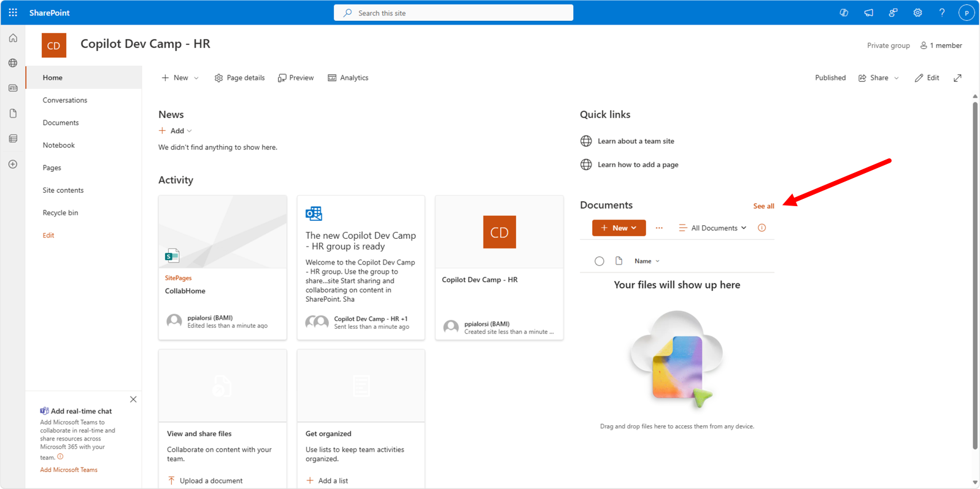The image size is (980, 489).
Task: Click the Published status text
Action: [830, 78]
